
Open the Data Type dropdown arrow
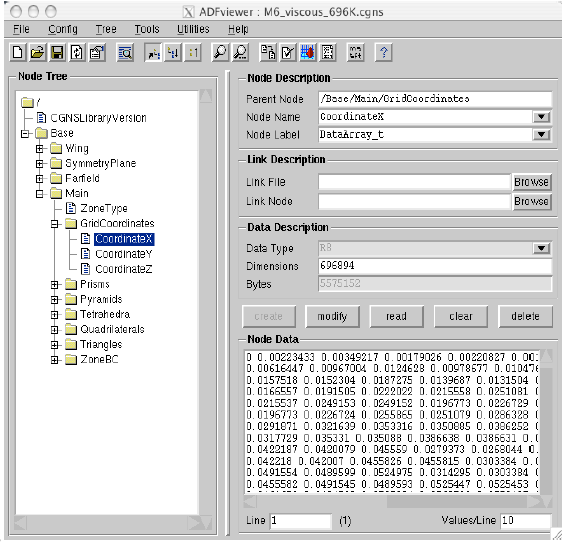[x=541, y=248]
